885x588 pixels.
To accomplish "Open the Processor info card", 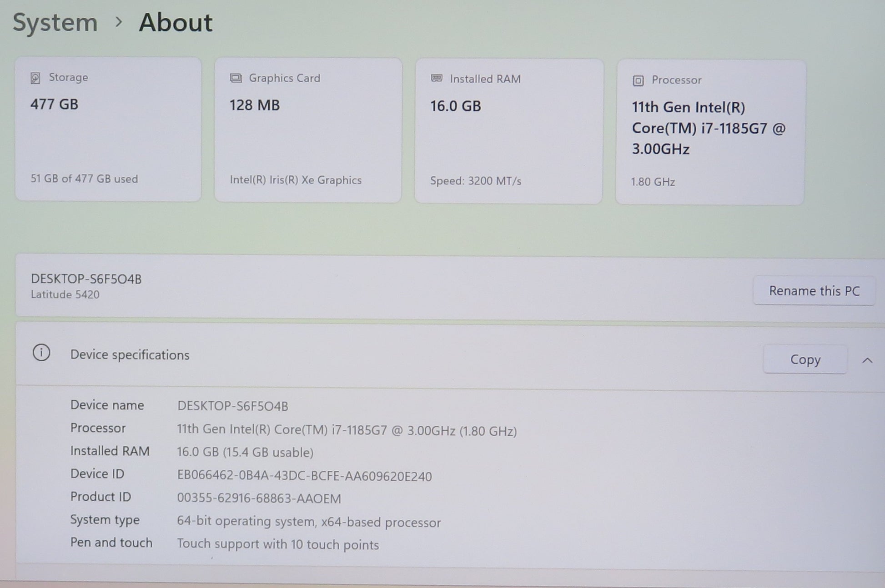I will 709,133.
